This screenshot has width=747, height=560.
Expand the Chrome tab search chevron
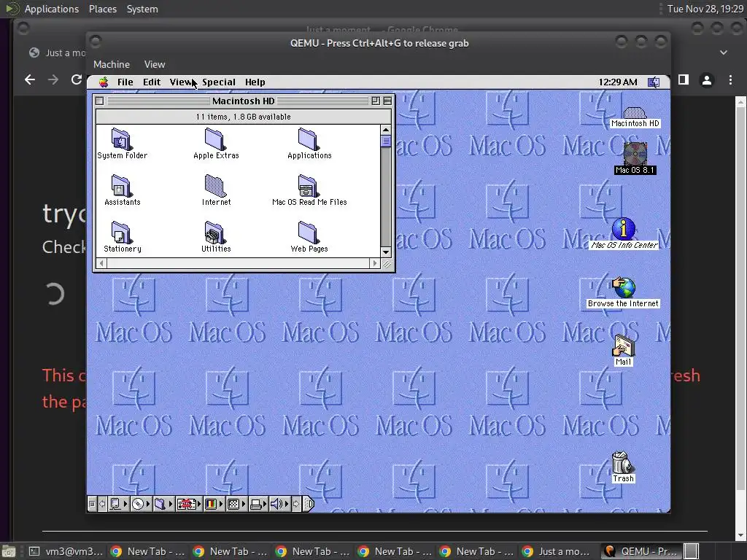[724, 52]
